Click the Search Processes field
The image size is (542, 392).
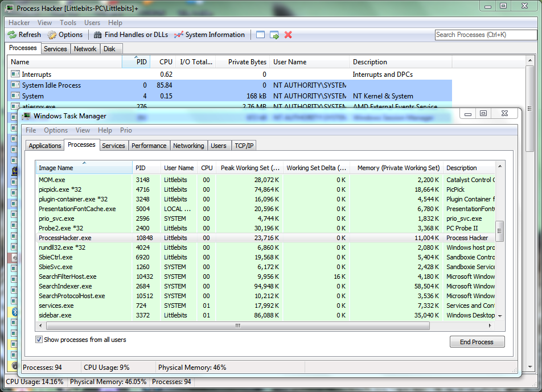point(485,35)
